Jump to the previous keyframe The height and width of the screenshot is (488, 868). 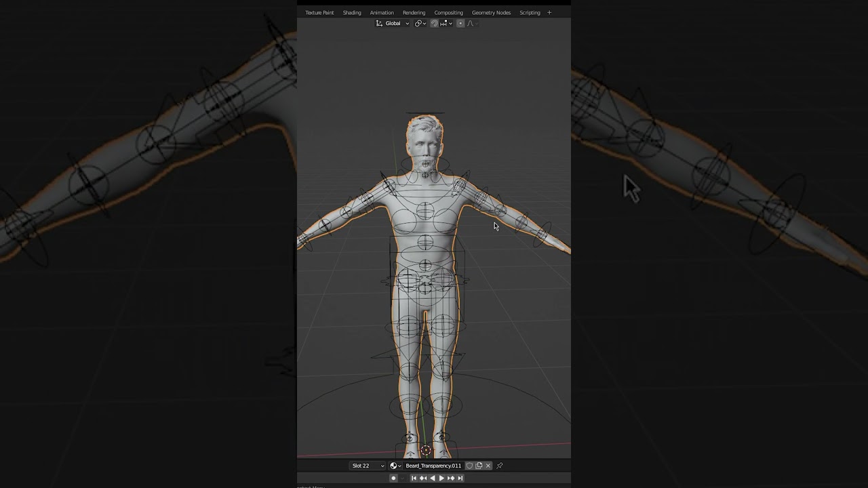(423, 479)
